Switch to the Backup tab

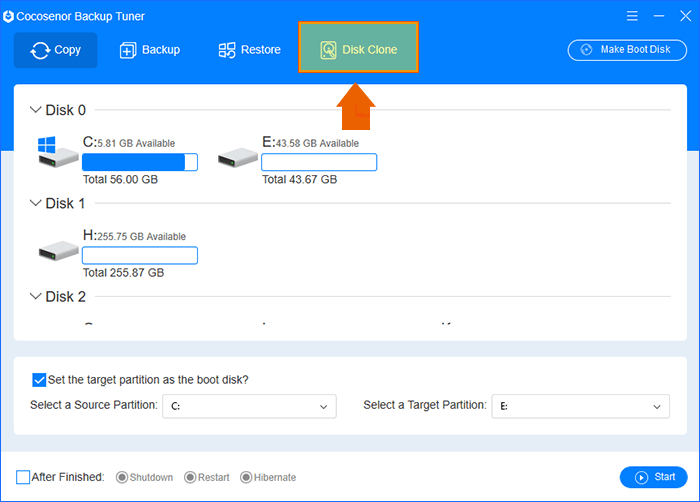point(150,50)
